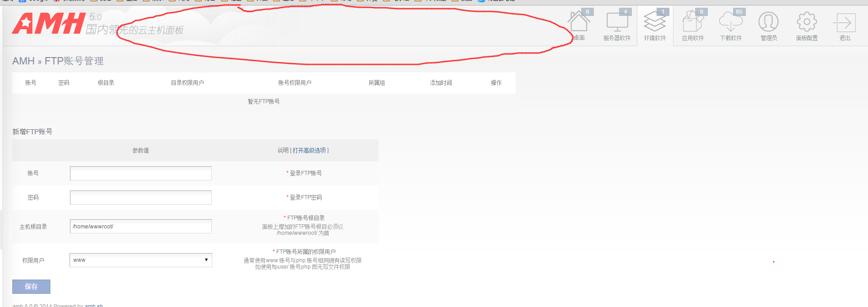Image resolution: width=868 pixels, height=307 pixels.
Task: Click the 主机根目录 path field
Action: (141, 227)
